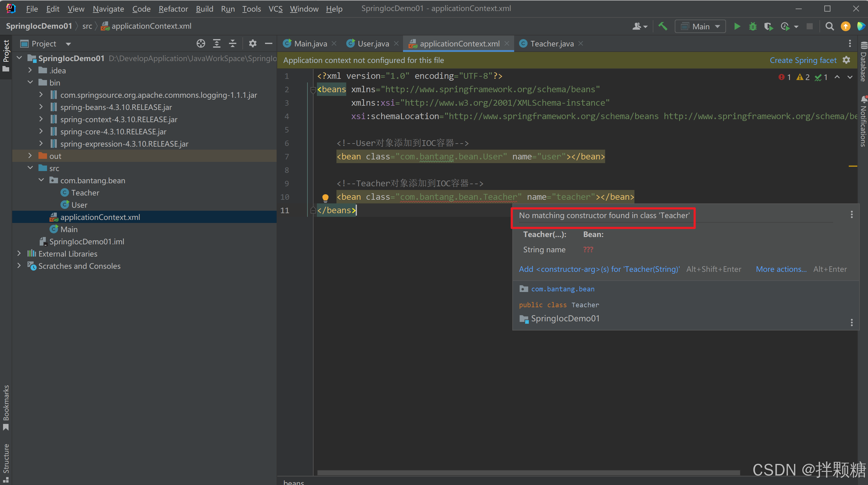Click the yellow quick-fix light bulb
This screenshot has width=868, height=485.
click(x=325, y=198)
